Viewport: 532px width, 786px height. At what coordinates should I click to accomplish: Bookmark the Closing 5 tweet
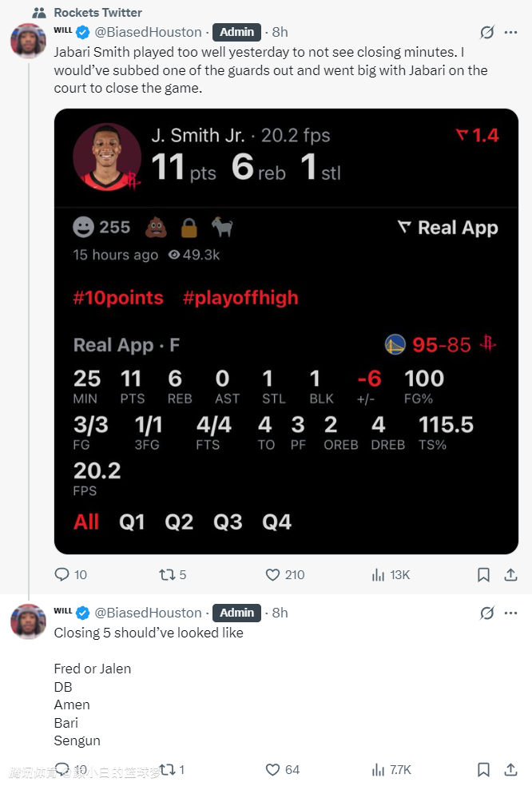pyautogui.click(x=483, y=770)
